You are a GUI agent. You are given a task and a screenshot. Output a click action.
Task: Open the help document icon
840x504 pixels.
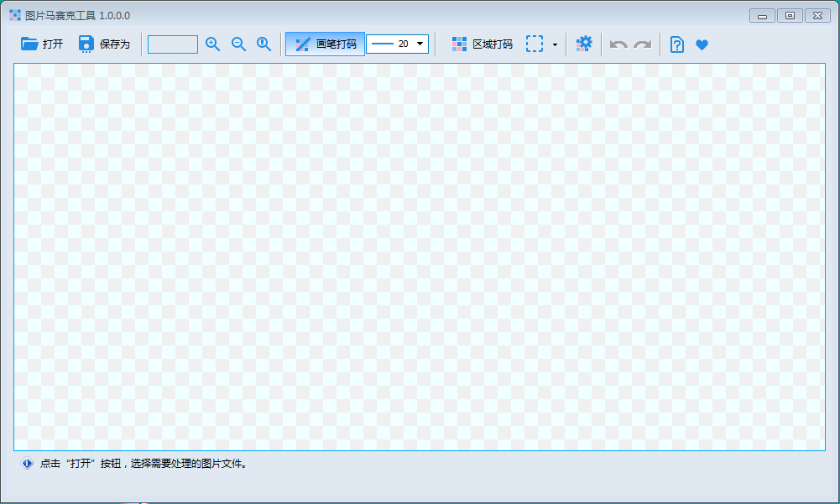click(677, 44)
